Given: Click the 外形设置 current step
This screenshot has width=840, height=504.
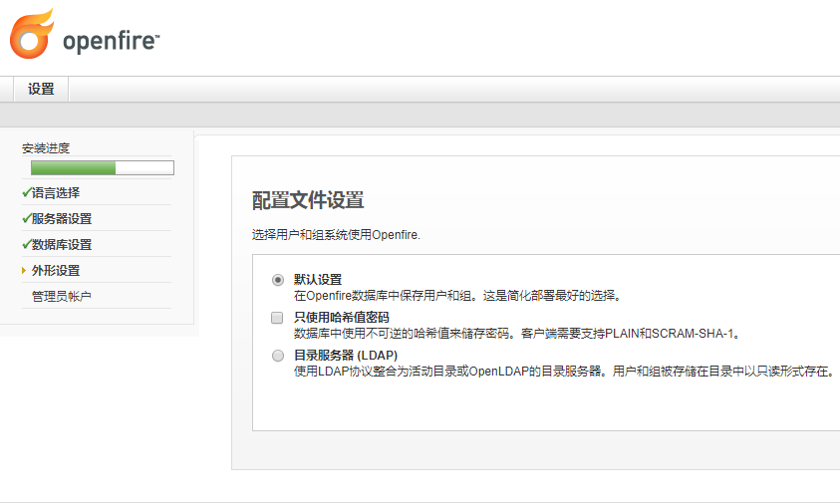Looking at the screenshot, I should (56, 271).
